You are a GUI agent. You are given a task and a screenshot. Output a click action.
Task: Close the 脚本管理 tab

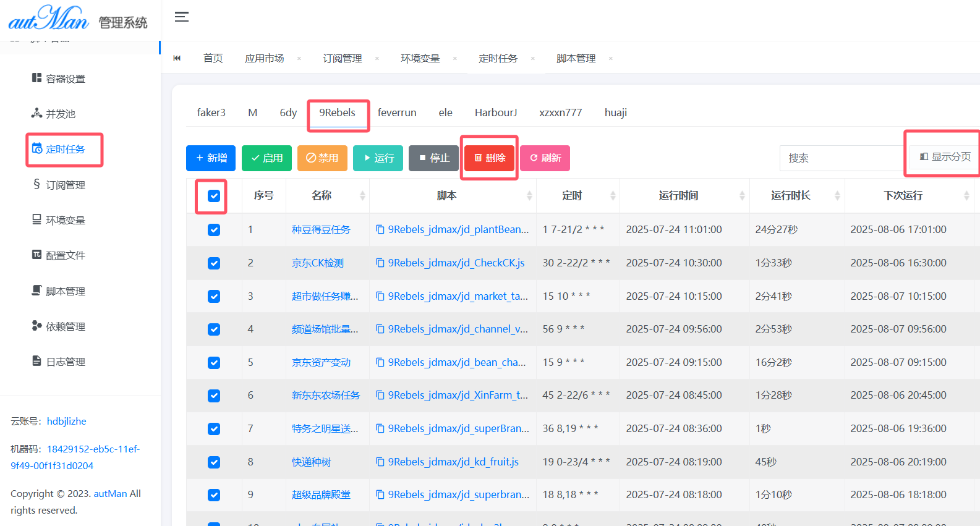(611, 59)
